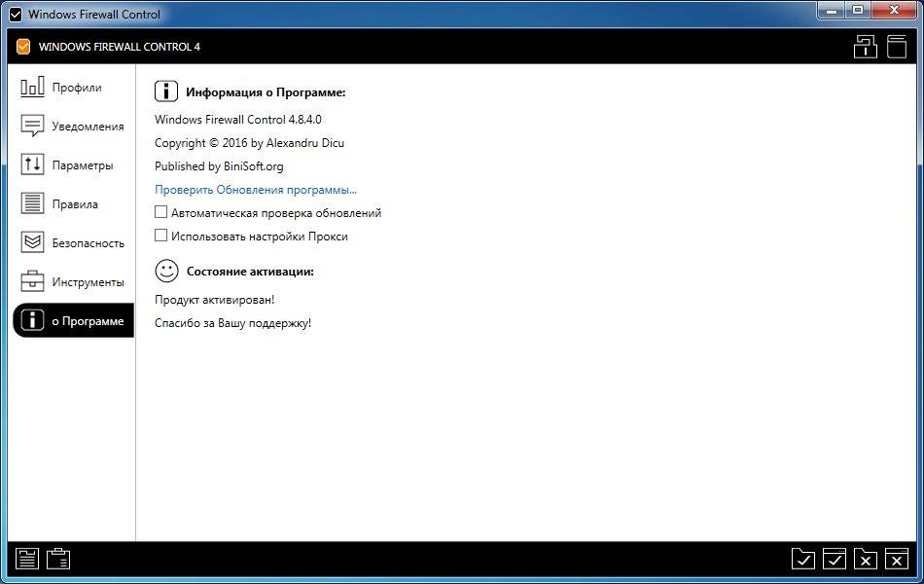This screenshot has width=924, height=584.
Task: Open the Инструменты section
Action: (73, 282)
